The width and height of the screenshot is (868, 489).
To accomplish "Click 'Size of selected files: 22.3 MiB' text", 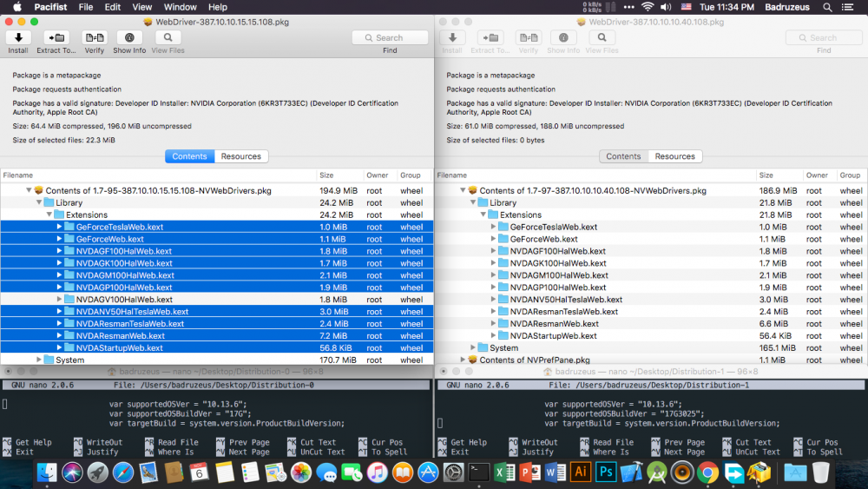I will (x=63, y=140).
